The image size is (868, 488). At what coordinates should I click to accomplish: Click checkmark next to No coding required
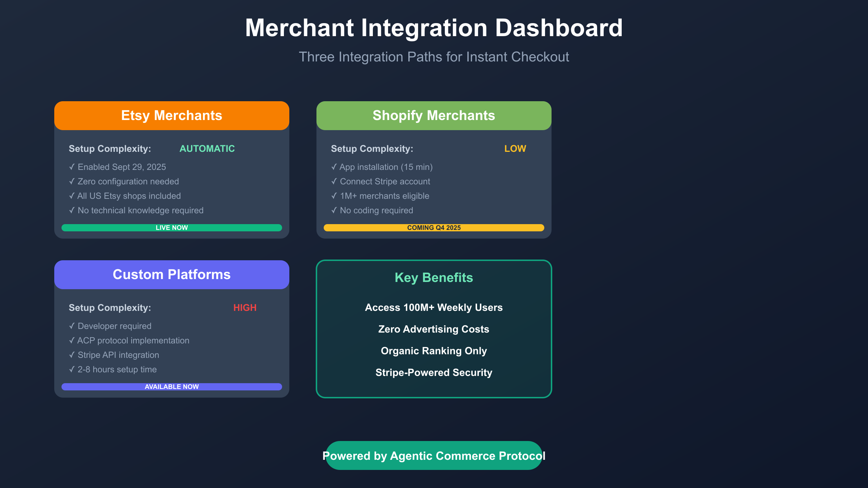tap(334, 210)
